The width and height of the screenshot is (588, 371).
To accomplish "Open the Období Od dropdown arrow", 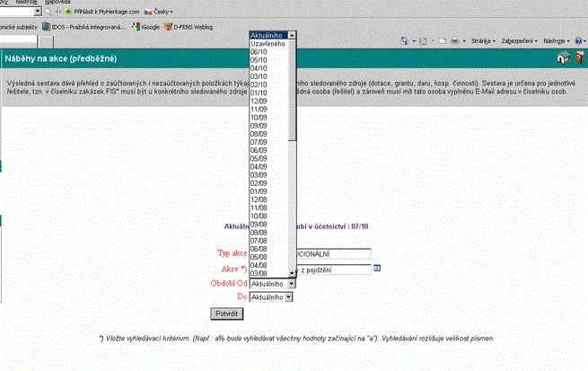I will coord(291,284).
